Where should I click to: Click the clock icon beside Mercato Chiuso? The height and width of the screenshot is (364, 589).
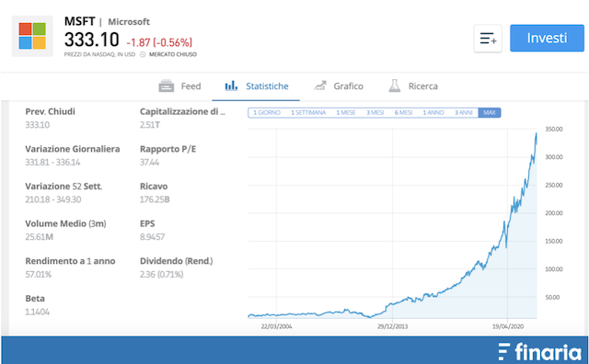[x=143, y=54]
